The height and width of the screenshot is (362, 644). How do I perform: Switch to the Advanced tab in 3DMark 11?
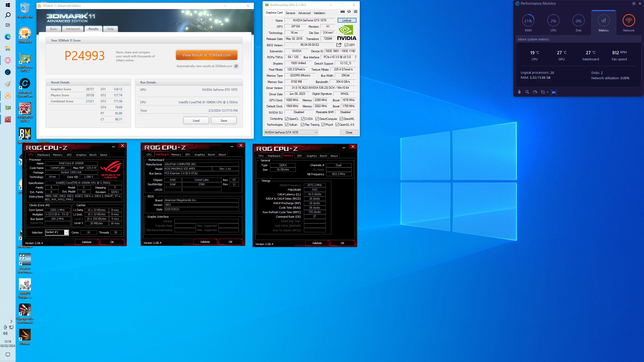[x=73, y=29]
